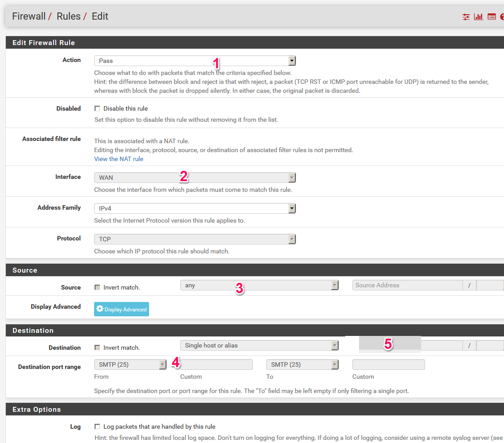The image size is (504, 443).
Task: Click the Edit Firewall Rule section header
Action: (255, 42)
